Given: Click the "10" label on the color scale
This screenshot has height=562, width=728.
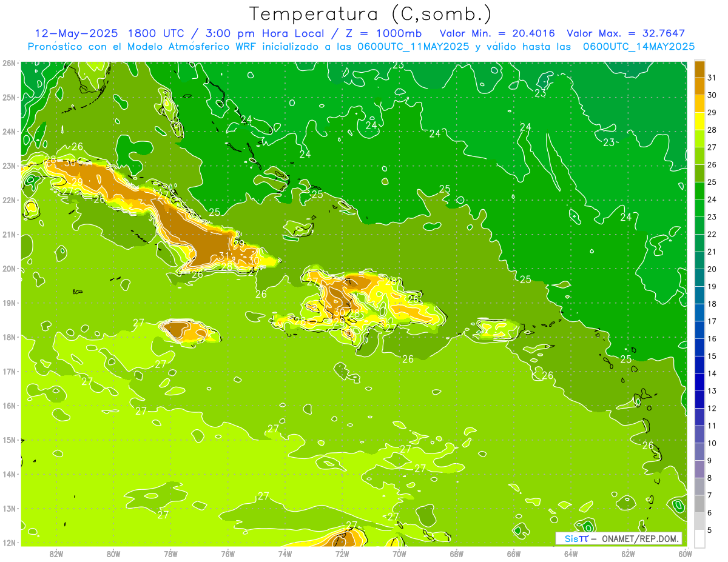Looking at the screenshot, I should tap(712, 443).
